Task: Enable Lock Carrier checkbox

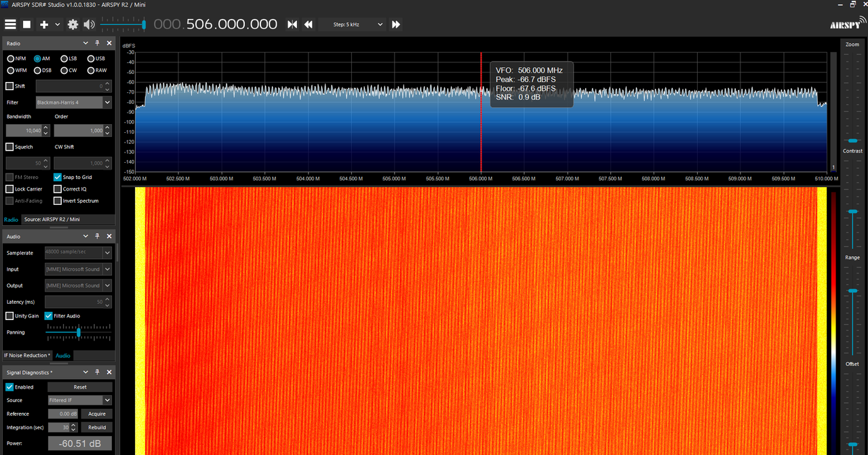Action: click(x=9, y=189)
